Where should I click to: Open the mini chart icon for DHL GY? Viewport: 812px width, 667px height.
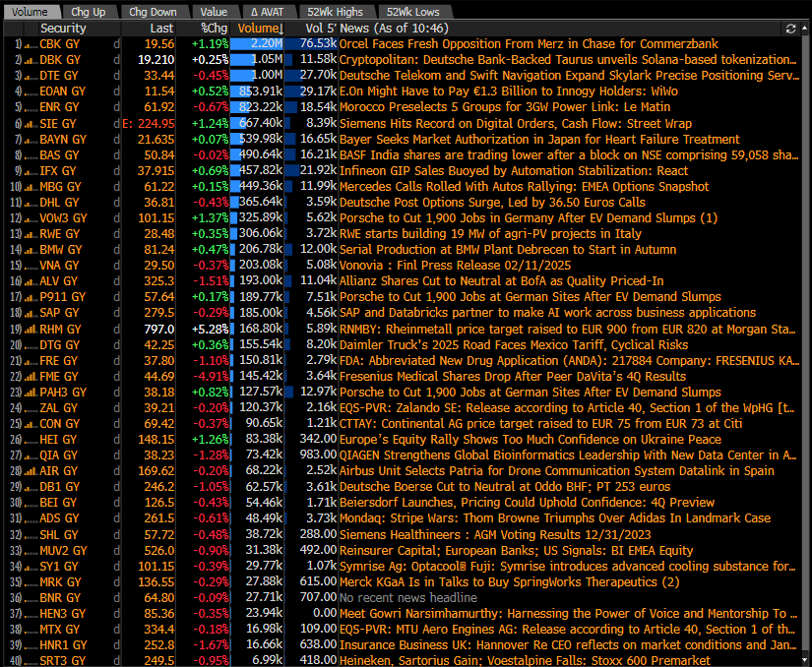[x=31, y=203]
